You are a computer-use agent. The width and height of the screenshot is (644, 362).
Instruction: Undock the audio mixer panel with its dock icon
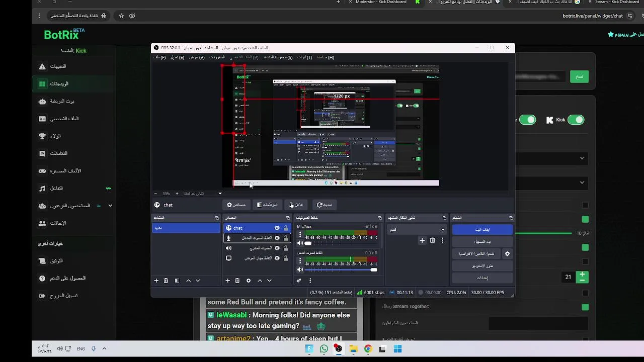pos(381,218)
